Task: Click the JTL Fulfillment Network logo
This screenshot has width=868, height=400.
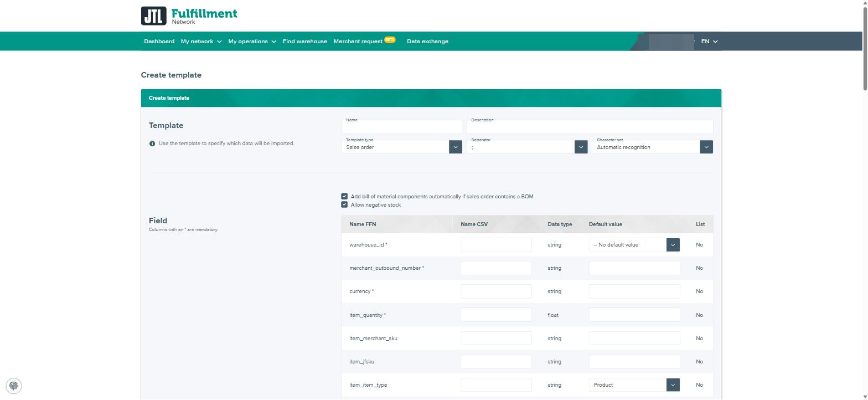Action: (x=189, y=16)
